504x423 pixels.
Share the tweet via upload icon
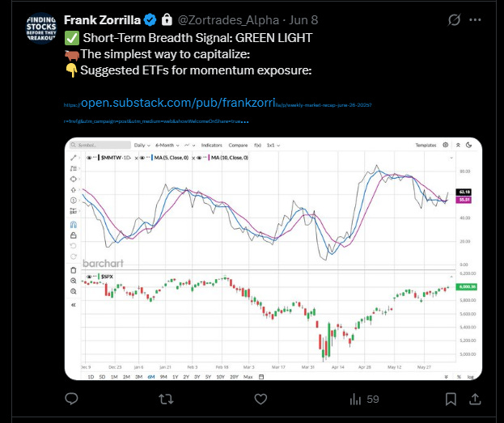click(475, 399)
